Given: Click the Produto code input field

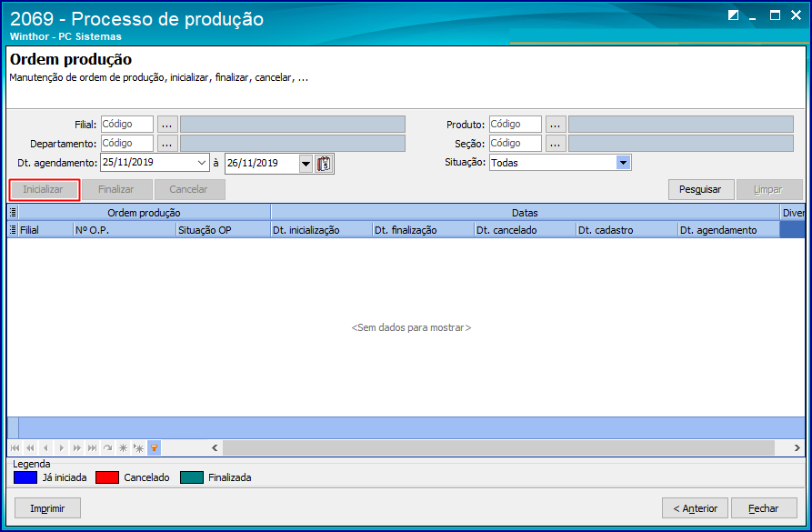Looking at the screenshot, I should pos(516,125).
